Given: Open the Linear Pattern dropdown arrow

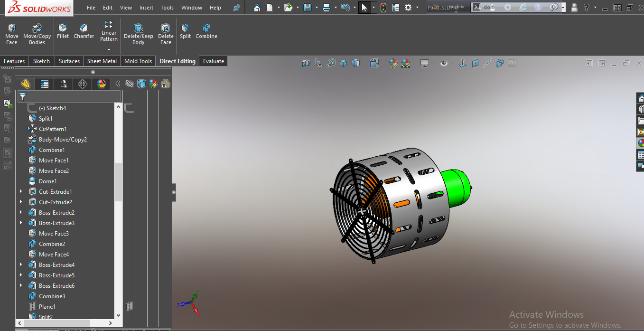Looking at the screenshot, I should 109,49.
